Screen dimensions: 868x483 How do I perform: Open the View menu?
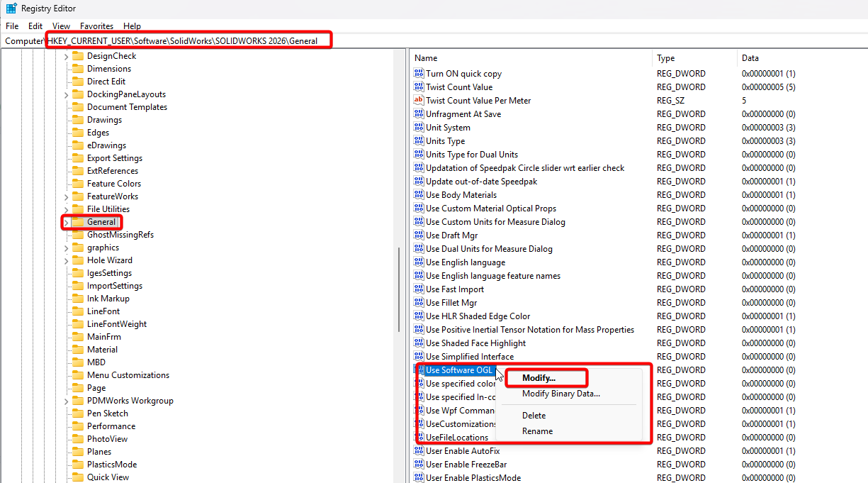tap(61, 26)
